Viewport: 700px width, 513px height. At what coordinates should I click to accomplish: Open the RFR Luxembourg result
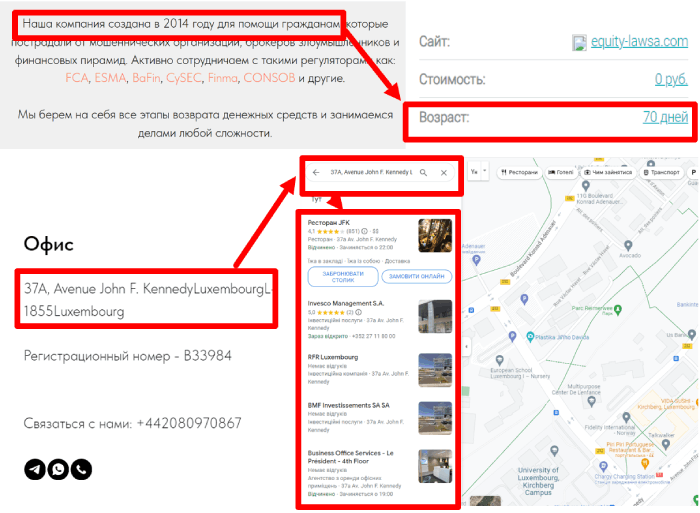pos(333,357)
